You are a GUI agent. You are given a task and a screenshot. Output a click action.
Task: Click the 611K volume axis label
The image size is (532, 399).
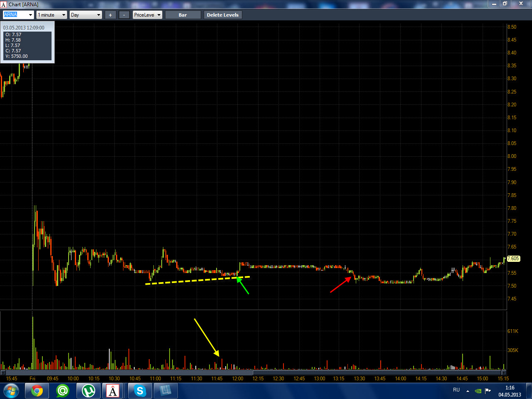click(x=513, y=331)
